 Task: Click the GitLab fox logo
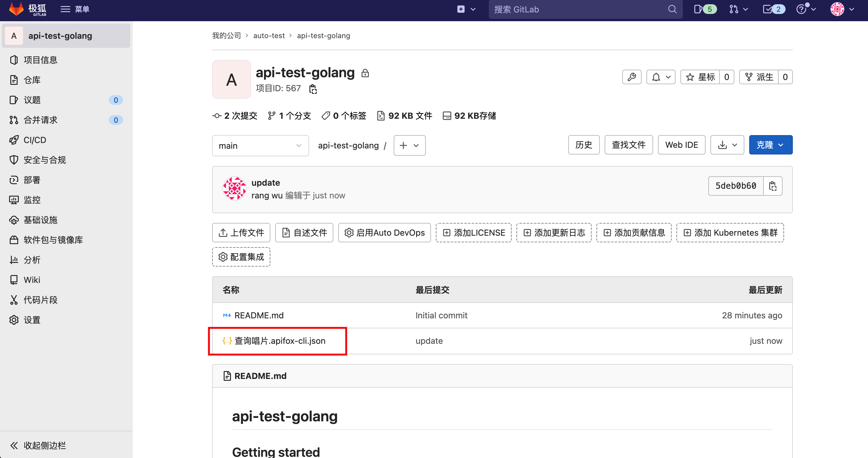click(x=16, y=9)
